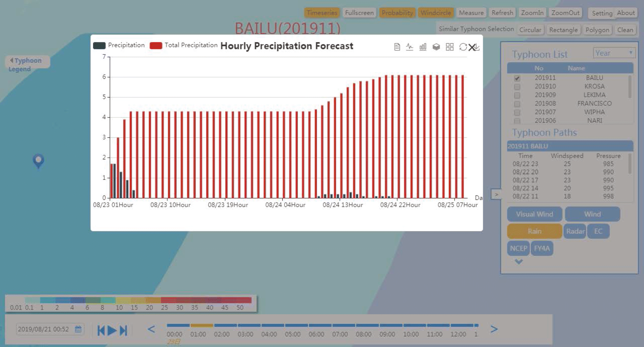Choose Rectangle similar typhoon selection

(563, 30)
